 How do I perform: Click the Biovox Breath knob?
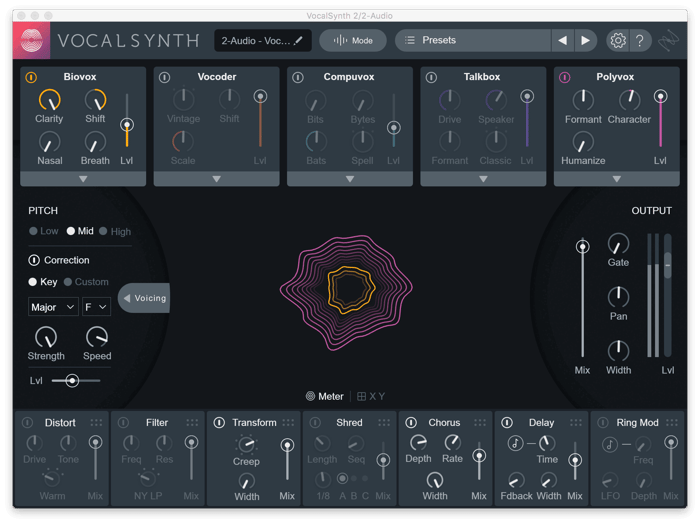[x=95, y=142]
